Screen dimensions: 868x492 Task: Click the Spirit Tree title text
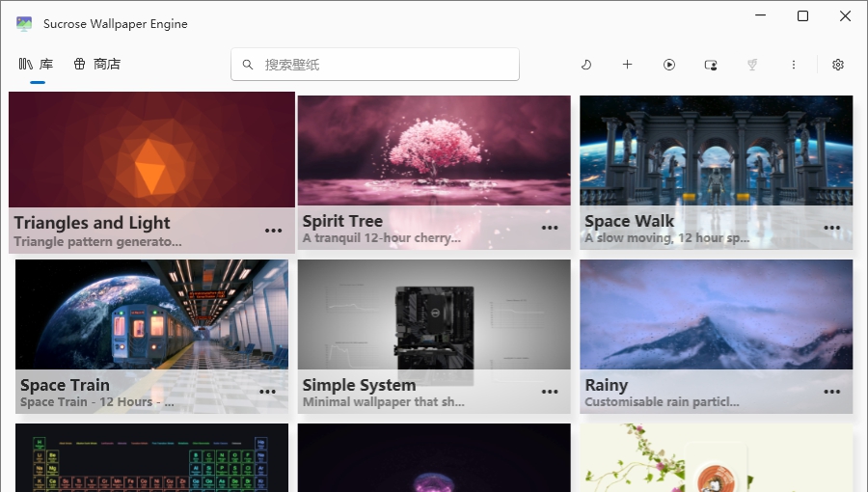point(342,221)
